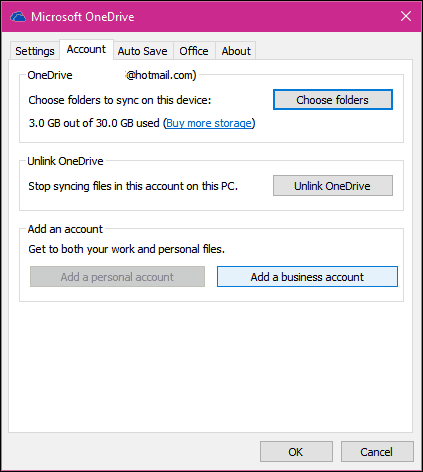This screenshot has width=423, height=472.
Task: Click Add a business account
Action: pyautogui.click(x=307, y=277)
